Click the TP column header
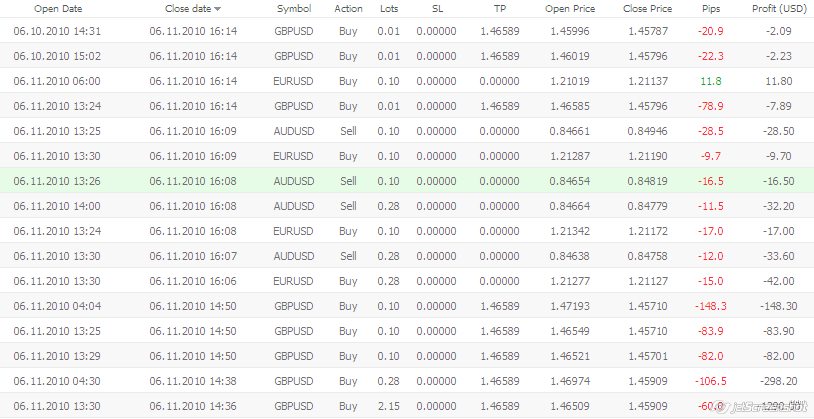 (x=499, y=9)
